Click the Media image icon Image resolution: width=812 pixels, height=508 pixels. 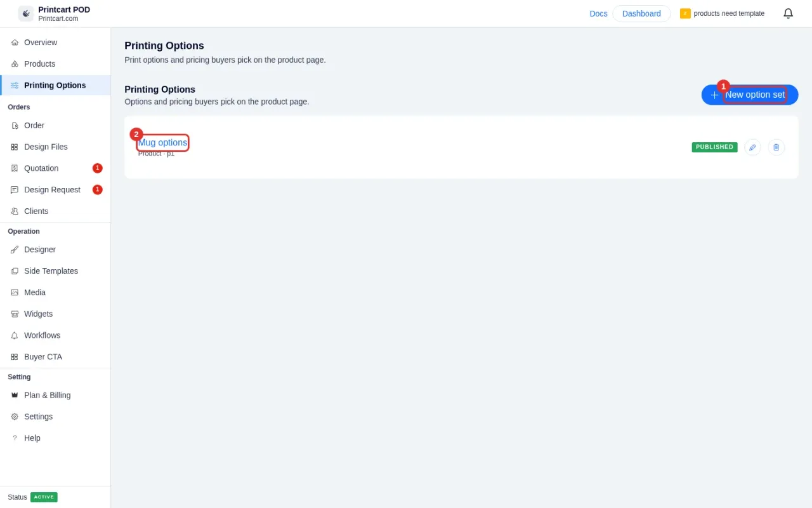tap(15, 293)
